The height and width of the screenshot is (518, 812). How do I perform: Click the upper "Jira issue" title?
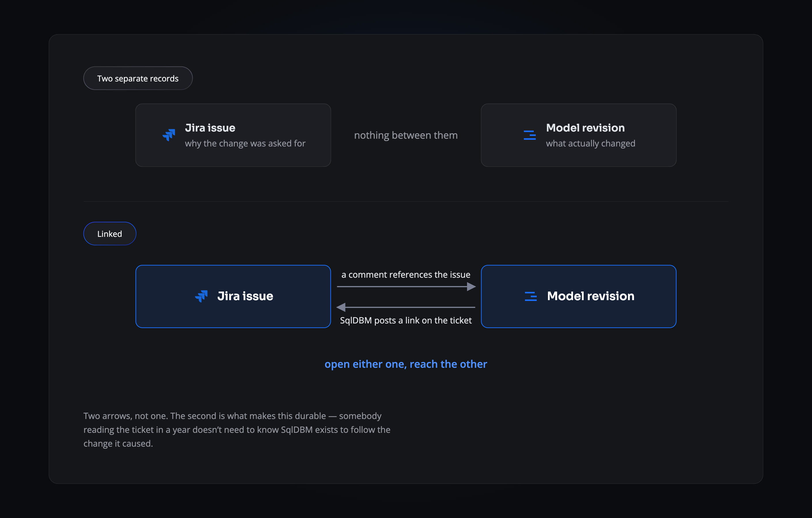tap(210, 128)
